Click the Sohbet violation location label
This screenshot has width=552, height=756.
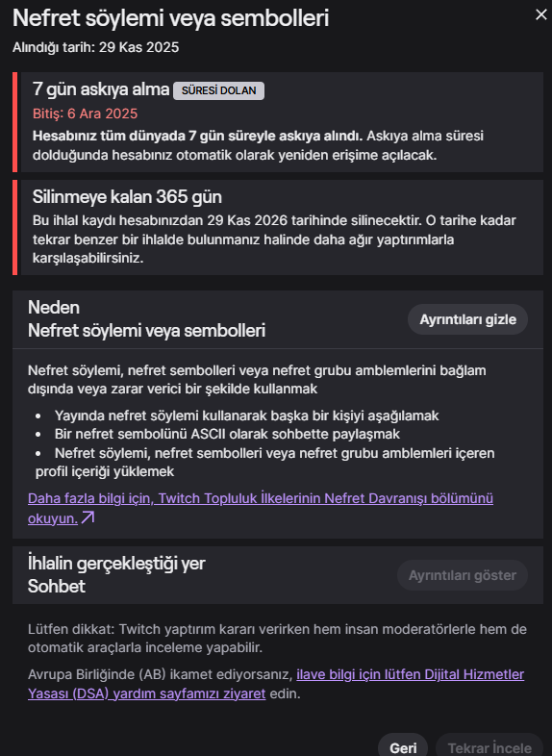point(57,587)
